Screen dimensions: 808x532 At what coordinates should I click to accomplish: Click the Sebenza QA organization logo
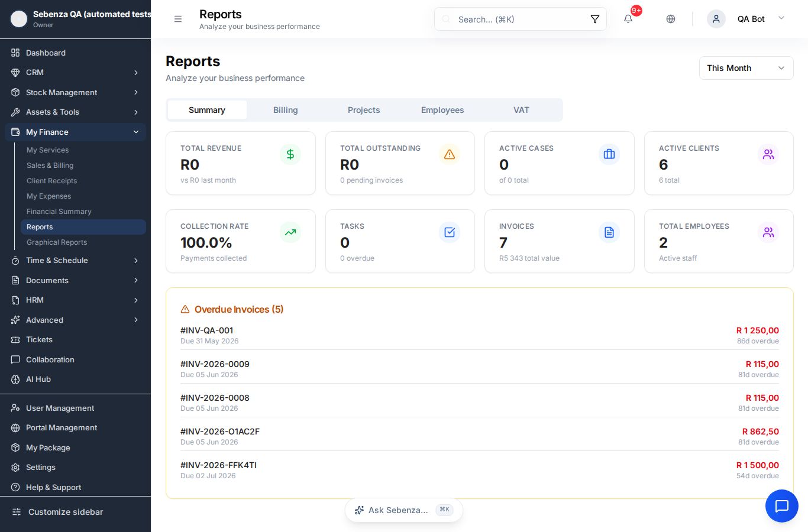pyautogui.click(x=19, y=19)
